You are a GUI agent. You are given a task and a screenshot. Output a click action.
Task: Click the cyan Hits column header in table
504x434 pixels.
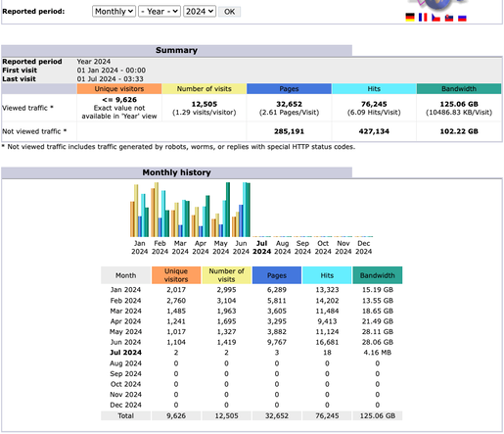(x=327, y=275)
